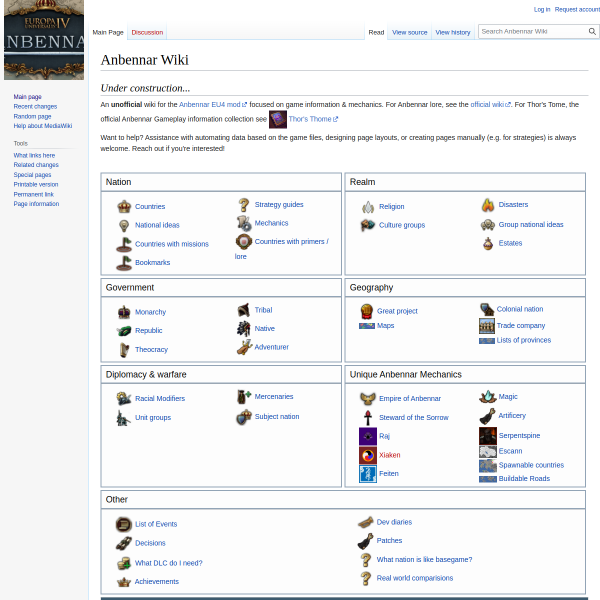Focus the Search Anbennar Wiki field

(x=533, y=31)
